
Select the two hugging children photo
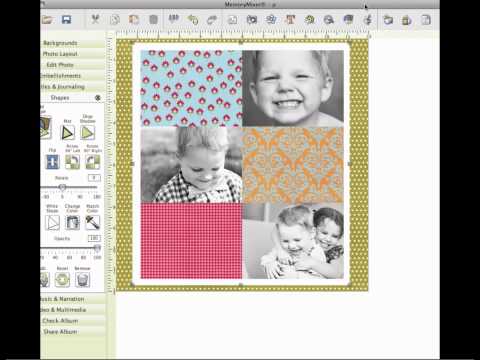(x=293, y=241)
